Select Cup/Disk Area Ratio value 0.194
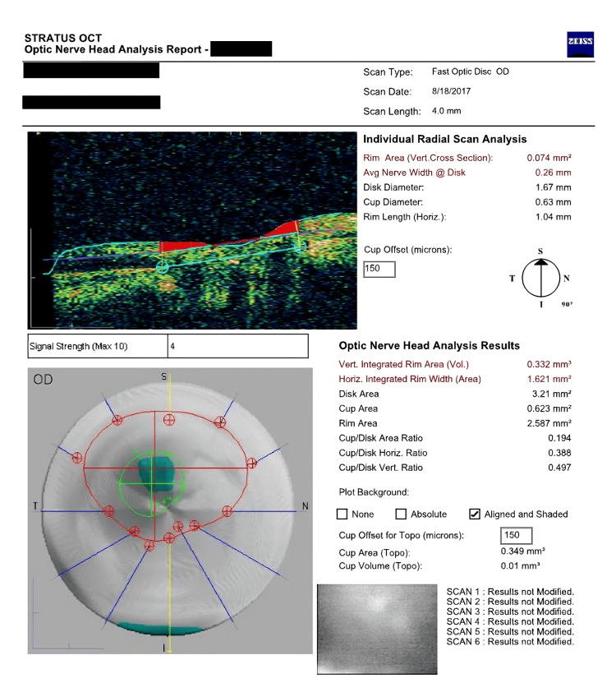616x692 pixels. pyautogui.click(x=559, y=438)
